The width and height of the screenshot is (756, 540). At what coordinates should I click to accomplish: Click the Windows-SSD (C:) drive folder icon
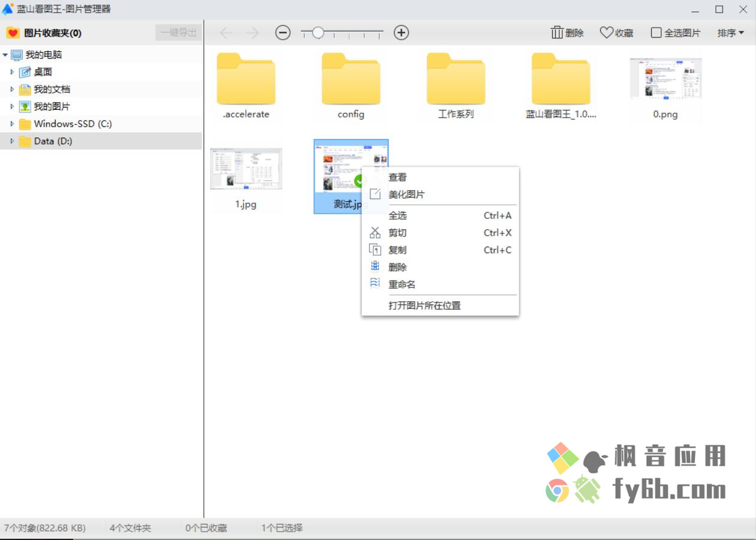point(25,124)
